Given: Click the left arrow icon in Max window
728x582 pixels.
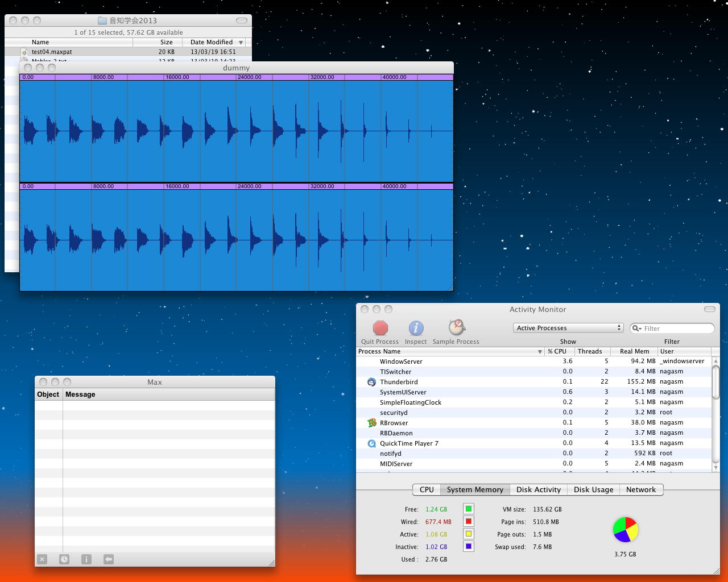Looking at the screenshot, I should (109, 559).
